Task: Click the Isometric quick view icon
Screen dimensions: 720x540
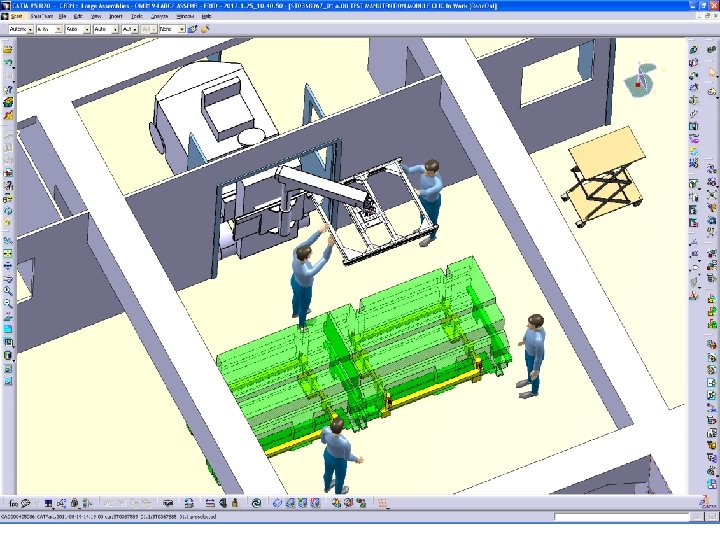Action: [x=8, y=342]
